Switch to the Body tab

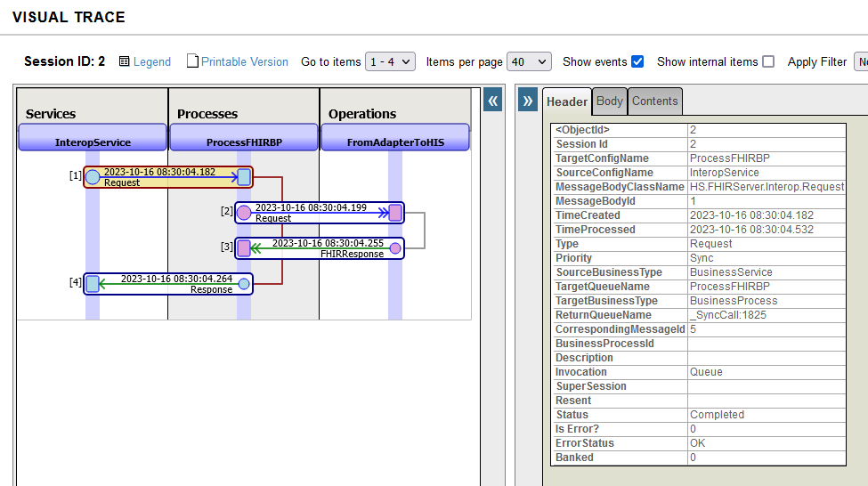pos(610,101)
